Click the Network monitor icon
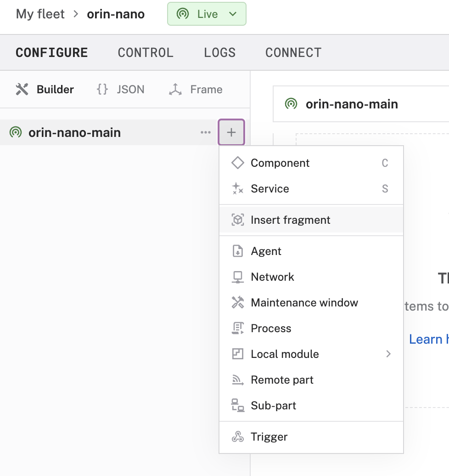The height and width of the screenshot is (476, 449). (237, 277)
